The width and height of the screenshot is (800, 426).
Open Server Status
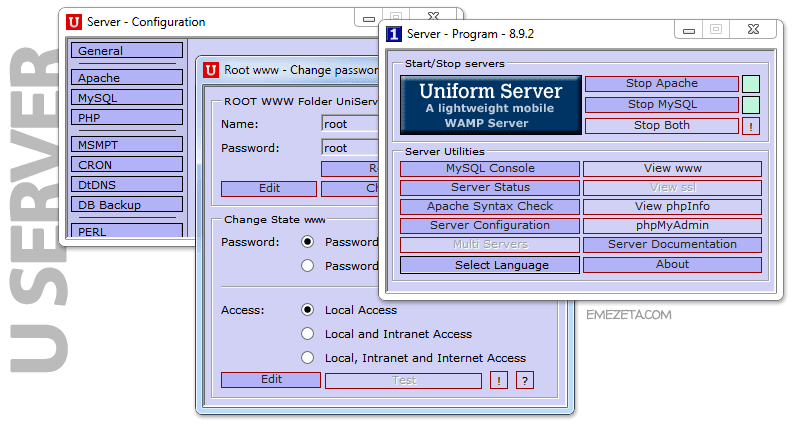(490, 188)
